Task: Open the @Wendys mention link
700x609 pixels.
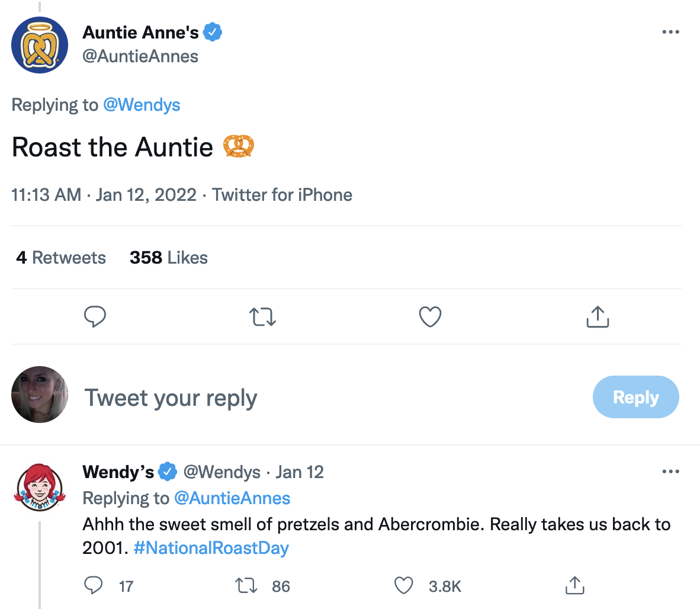Action: pos(142,105)
